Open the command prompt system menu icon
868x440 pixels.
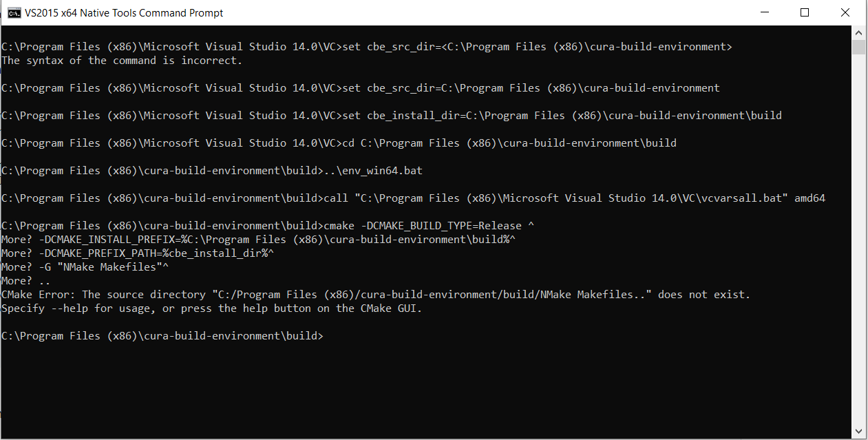(13, 13)
